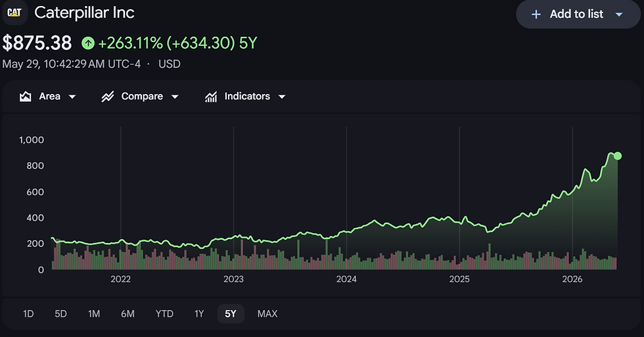Click the May 29 timestamp text

click(x=72, y=64)
